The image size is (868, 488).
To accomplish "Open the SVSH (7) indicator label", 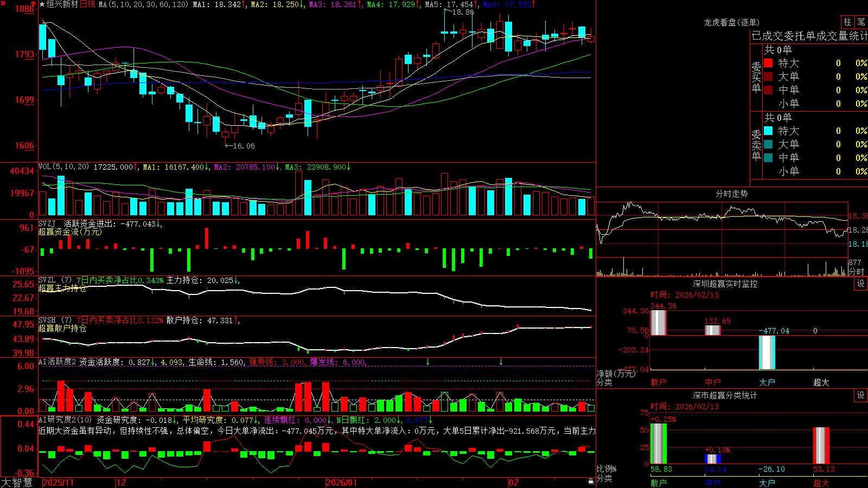I will [55, 320].
